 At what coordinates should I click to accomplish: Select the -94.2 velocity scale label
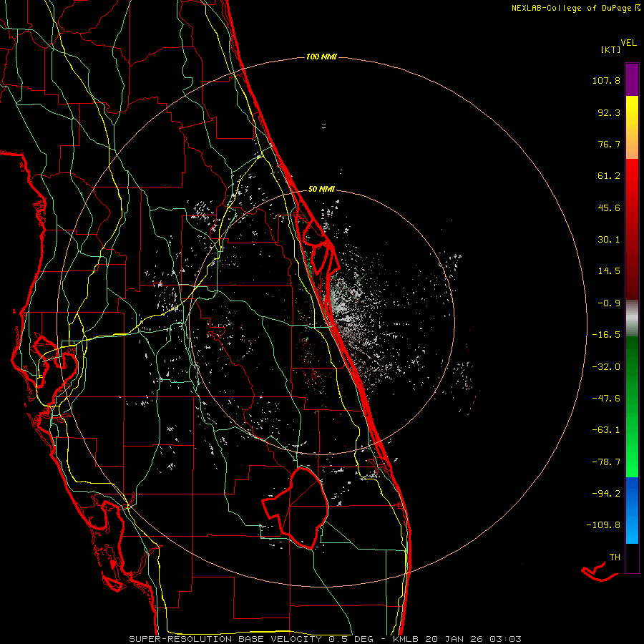(x=606, y=493)
